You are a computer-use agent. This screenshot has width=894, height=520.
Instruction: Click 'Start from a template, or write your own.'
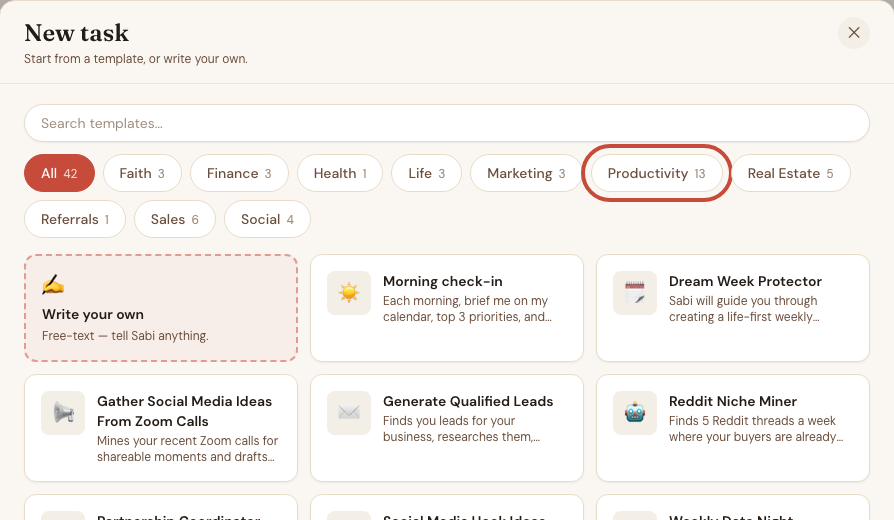pyautogui.click(x=136, y=59)
